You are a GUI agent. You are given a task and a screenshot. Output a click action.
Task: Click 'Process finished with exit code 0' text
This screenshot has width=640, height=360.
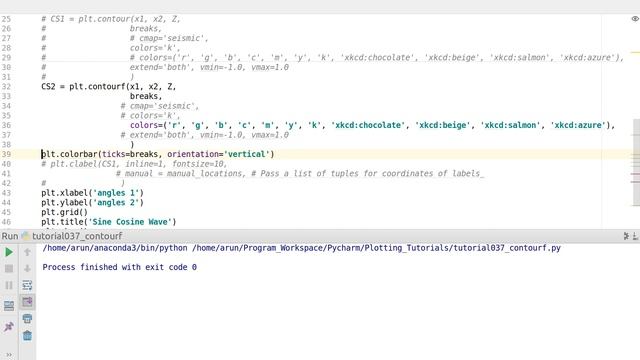tap(120, 267)
